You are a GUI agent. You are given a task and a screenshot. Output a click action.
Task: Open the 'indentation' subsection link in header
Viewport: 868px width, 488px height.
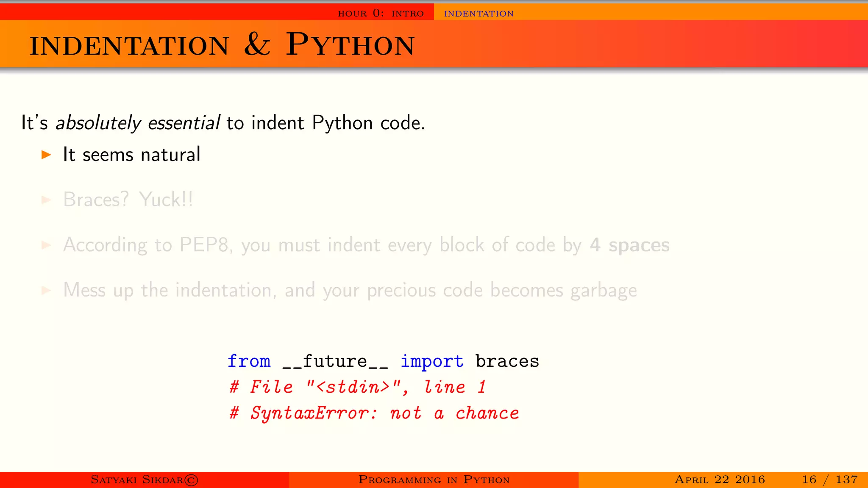coord(479,14)
